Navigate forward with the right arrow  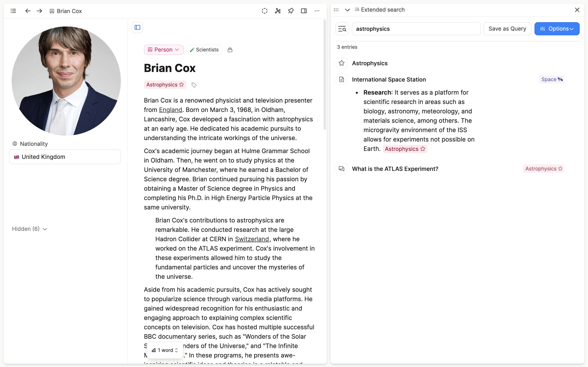coord(39,11)
